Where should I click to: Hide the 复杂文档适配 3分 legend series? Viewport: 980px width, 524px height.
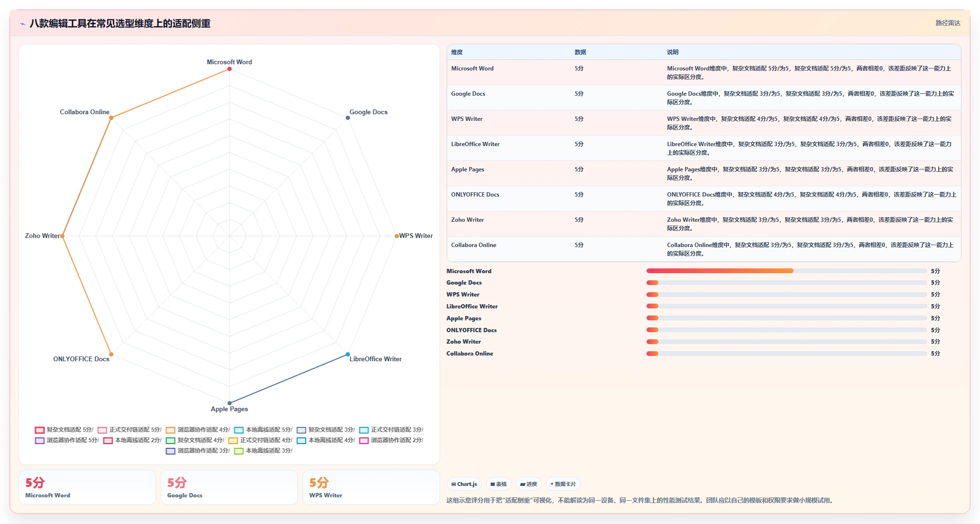coord(325,430)
